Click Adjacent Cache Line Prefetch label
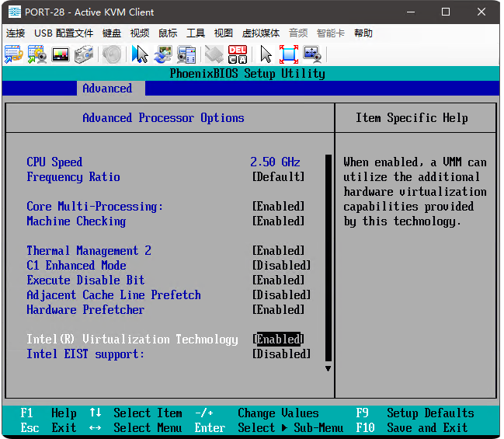The height and width of the screenshot is (439, 504). coord(114,295)
